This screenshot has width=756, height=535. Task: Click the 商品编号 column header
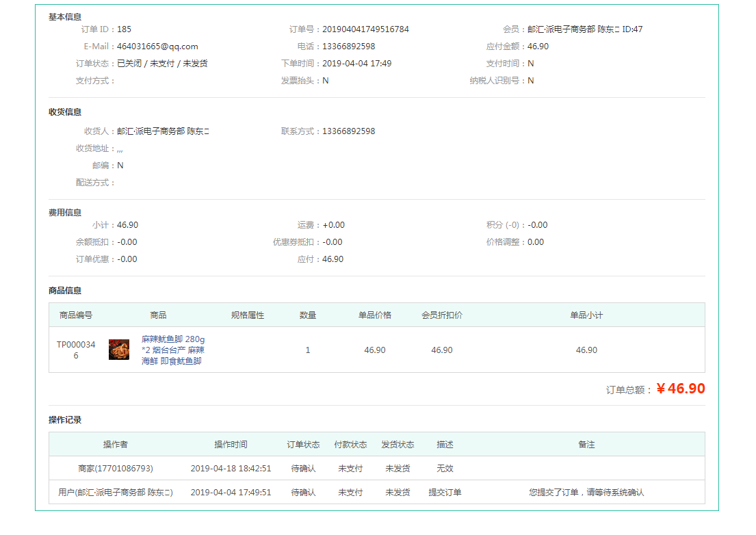pyautogui.click(x=76, y=315)
